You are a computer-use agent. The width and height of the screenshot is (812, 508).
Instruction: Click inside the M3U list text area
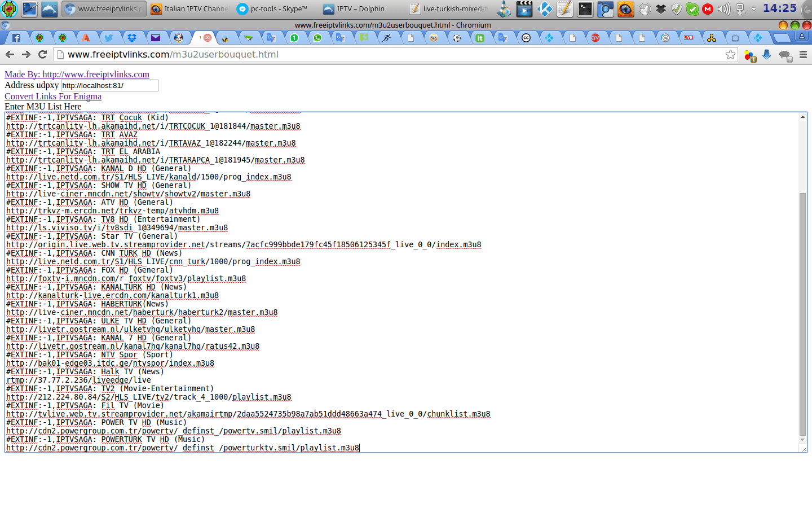point(401,282)
